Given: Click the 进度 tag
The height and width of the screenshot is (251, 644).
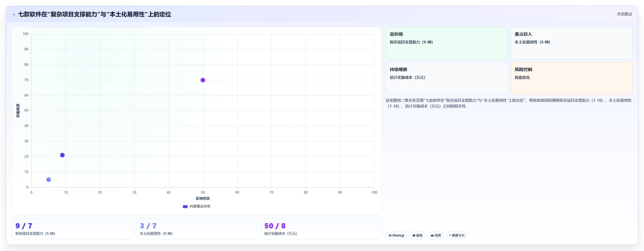Looking at the screenshot, I should click(x=436, y=235).
